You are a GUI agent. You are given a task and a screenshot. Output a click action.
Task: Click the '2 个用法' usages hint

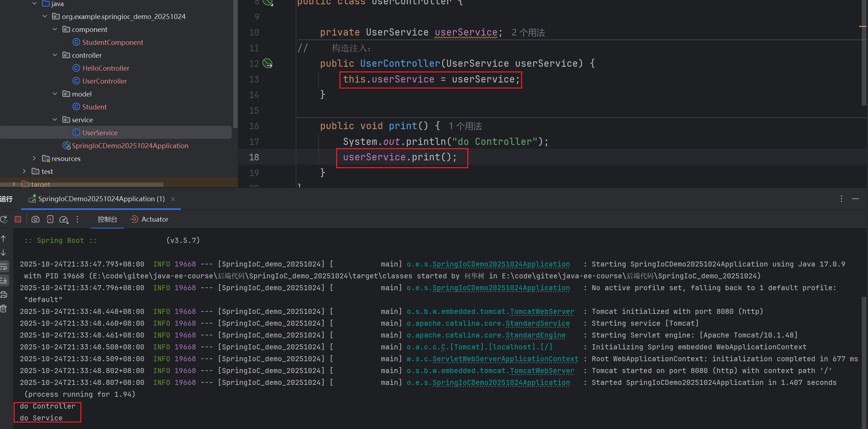pyautogui.click(x=528, y=33)
